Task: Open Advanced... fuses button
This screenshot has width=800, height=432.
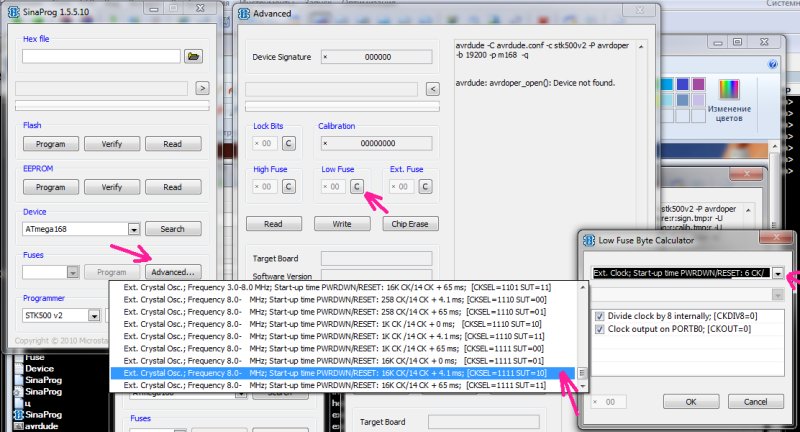Action: coord(173,272)
